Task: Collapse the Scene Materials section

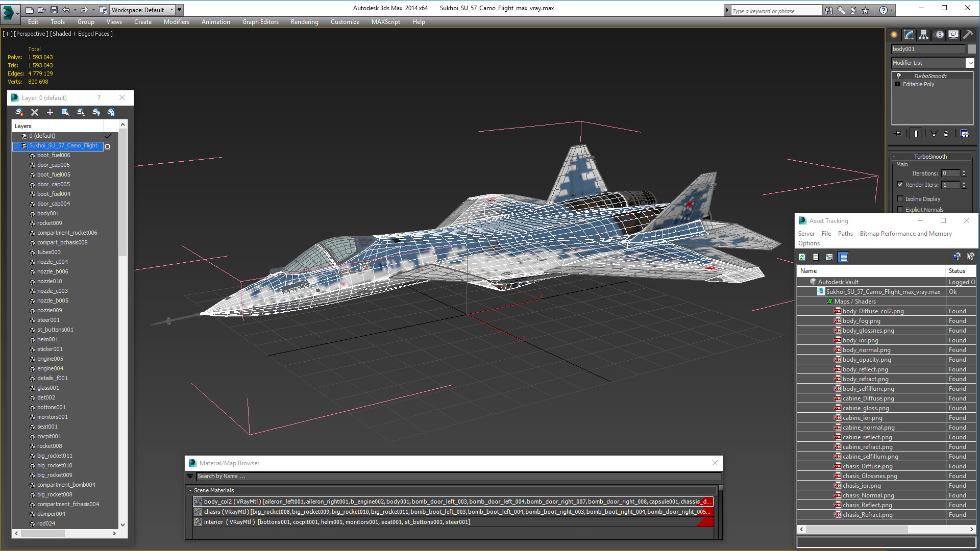Action: click(191, 490)
